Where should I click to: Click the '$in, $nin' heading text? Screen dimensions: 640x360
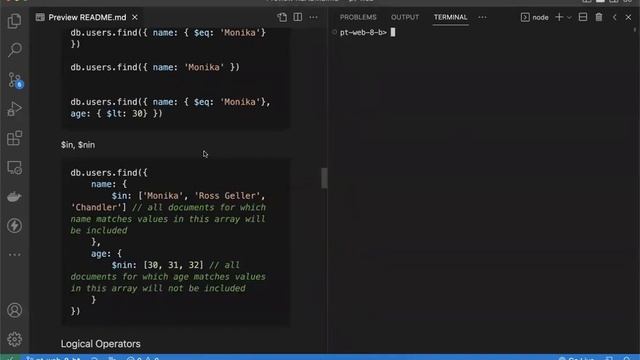(x=78, y=145)
